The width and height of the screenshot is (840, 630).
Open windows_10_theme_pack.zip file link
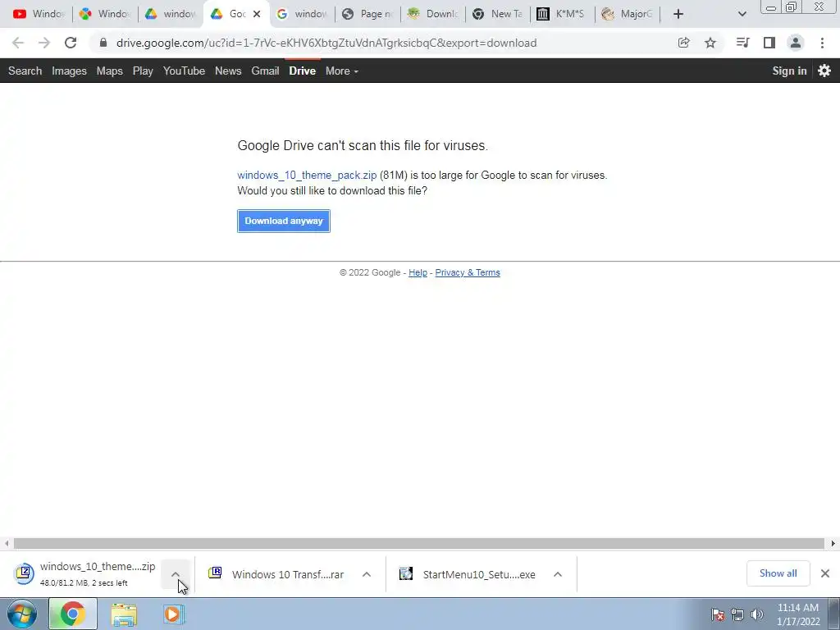tap(307, 176)
